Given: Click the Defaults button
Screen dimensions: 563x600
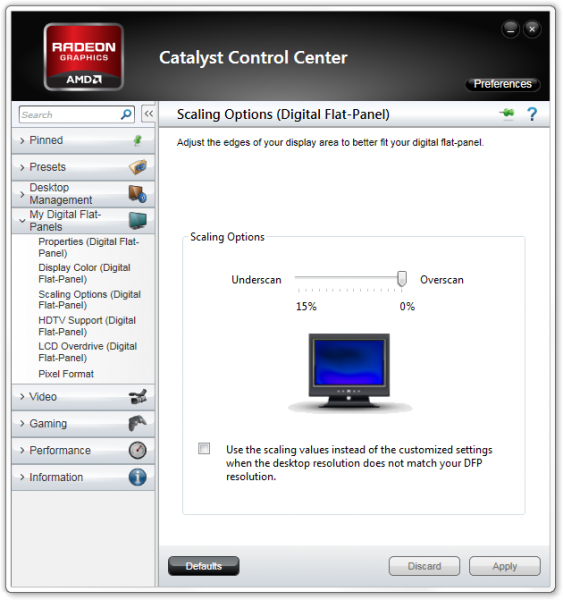Looking at the screenshot, I should 204,566.
